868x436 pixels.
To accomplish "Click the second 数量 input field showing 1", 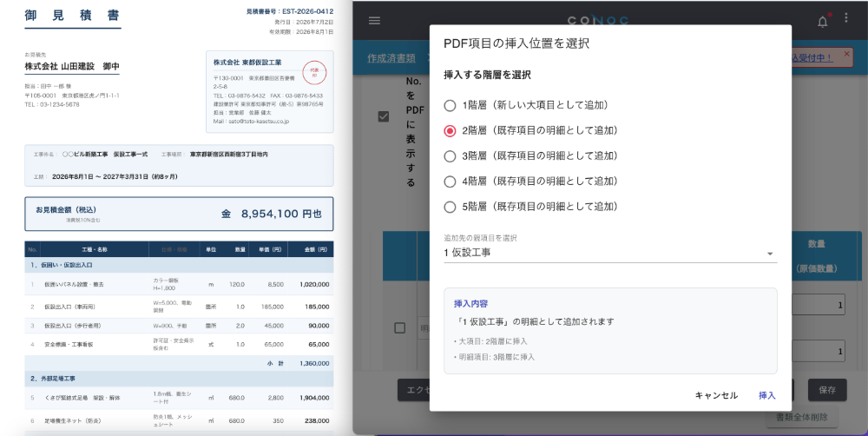I will [819, 351].
